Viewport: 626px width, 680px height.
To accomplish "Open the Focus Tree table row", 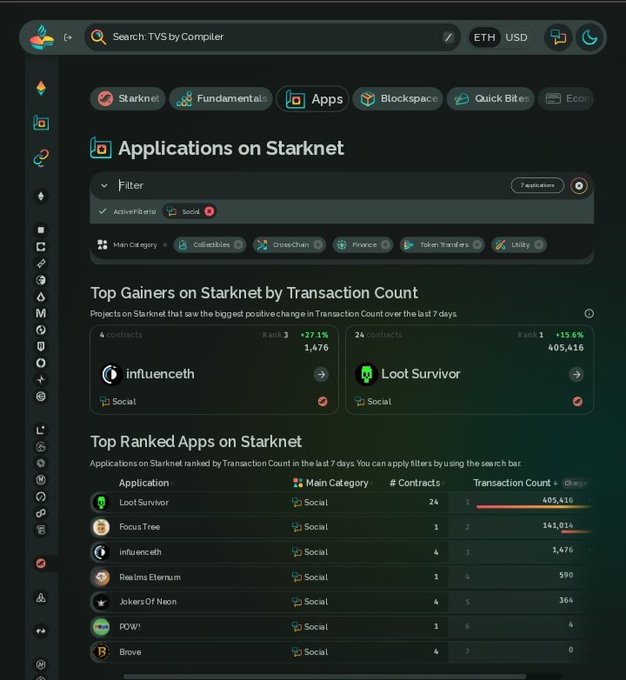I will point(342,527).
